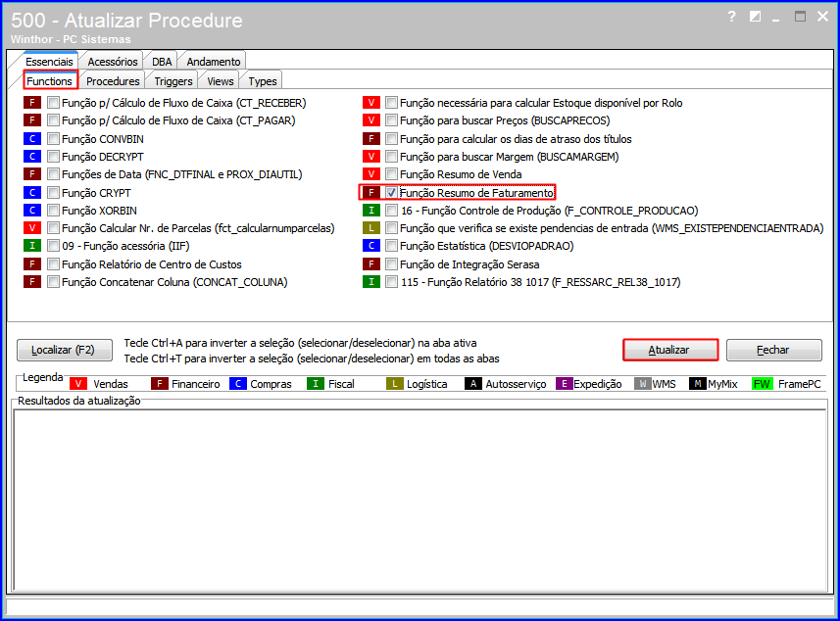840x621 pixels.
Task: Click the L icon beside WMS_EXISTEPENDENCIAENTRADA function
Action: [371, 228]
